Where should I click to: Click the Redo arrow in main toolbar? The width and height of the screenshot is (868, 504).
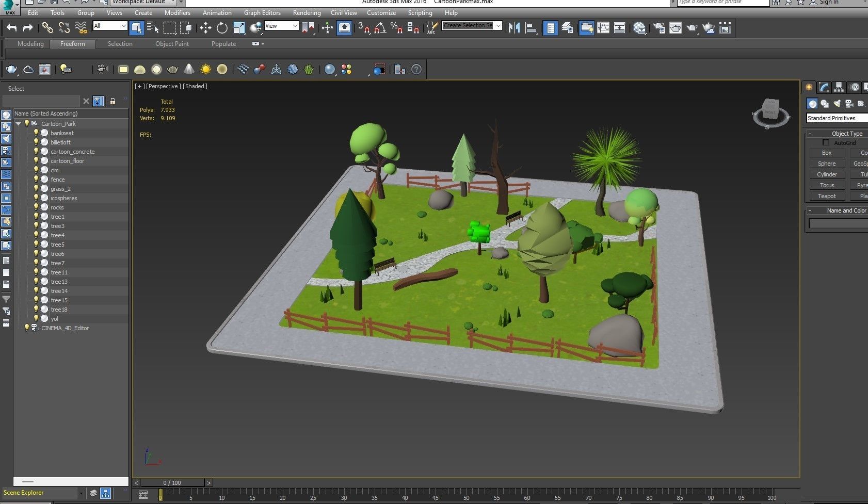pos(28,28)
